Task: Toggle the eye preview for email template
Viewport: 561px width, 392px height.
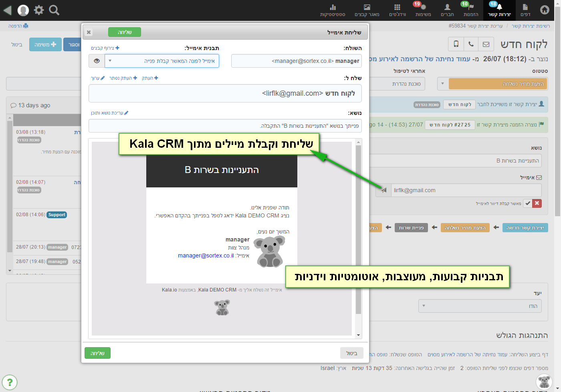Action: [x=97, y=61]
